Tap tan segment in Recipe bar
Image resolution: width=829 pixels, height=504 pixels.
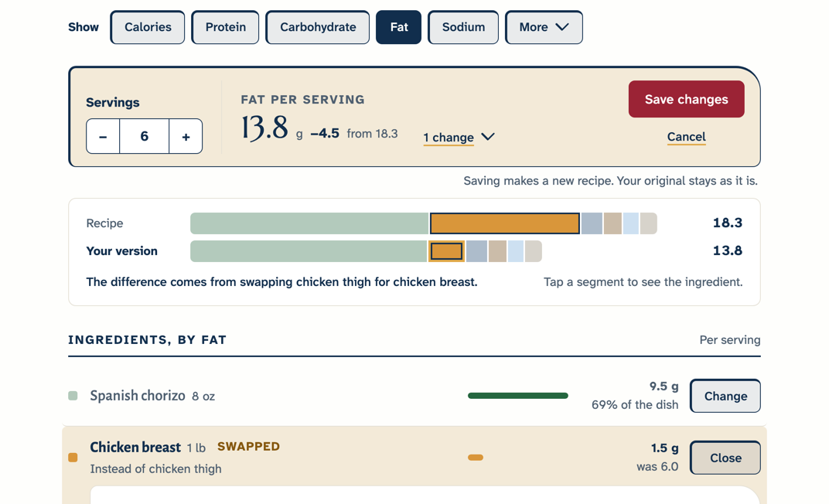pos(612,223)
